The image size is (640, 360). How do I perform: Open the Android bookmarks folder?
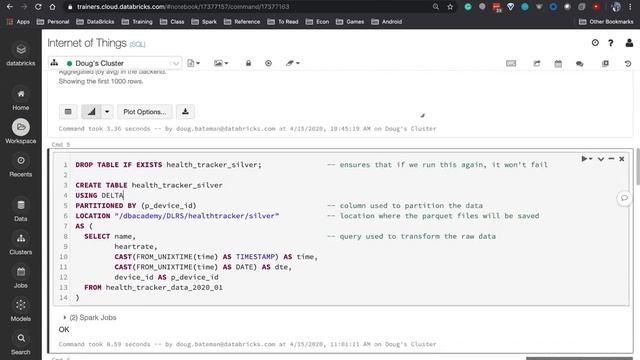(x=387, y=22)
